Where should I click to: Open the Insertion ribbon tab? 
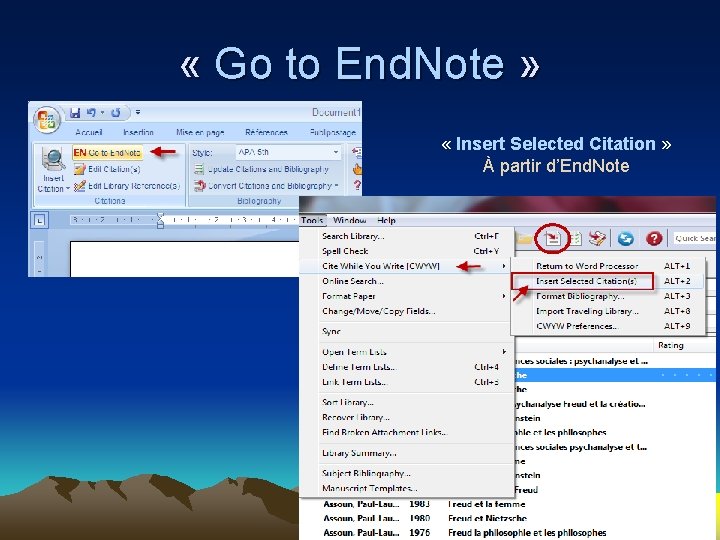click(138, 133)
